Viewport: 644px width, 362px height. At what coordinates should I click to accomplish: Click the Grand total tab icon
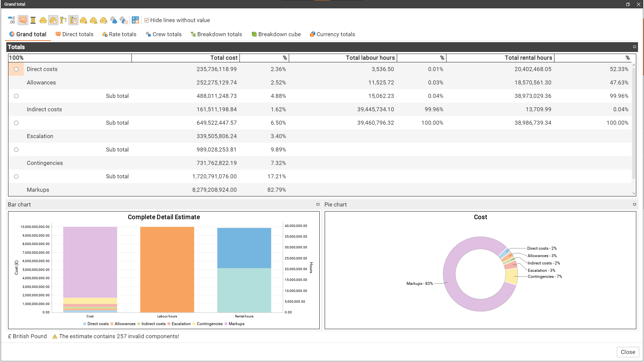tap(12, 34)
